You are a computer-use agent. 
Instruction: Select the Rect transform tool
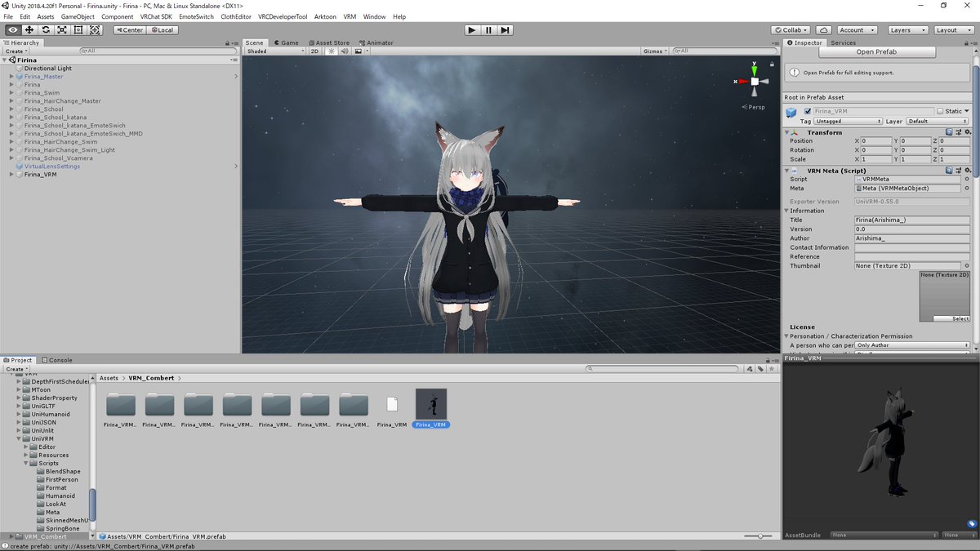[x=78, y=29]
